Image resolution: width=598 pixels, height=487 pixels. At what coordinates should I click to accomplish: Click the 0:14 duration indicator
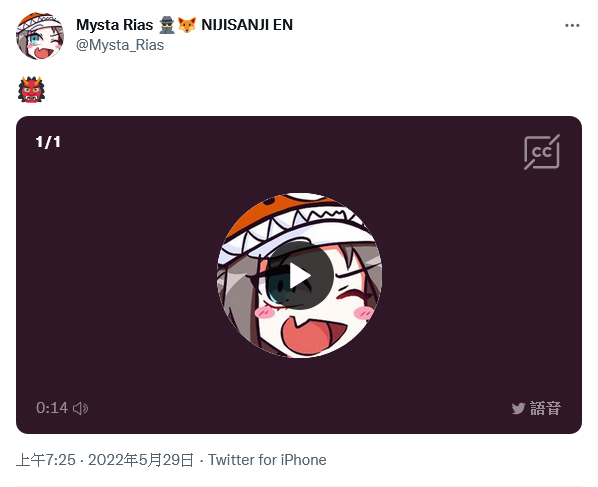pyautogui.click(x=52, y=408)
